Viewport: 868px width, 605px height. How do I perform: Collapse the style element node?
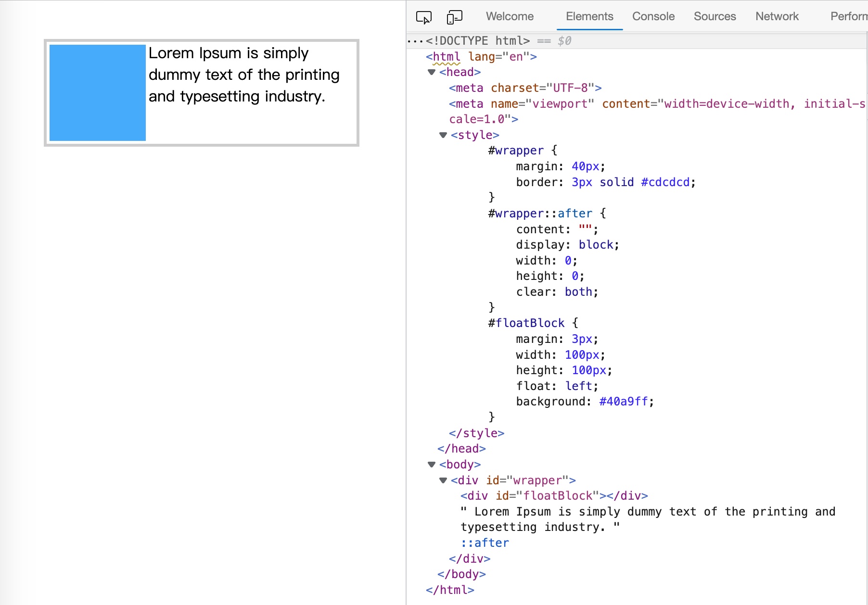[x=443, y=135]
